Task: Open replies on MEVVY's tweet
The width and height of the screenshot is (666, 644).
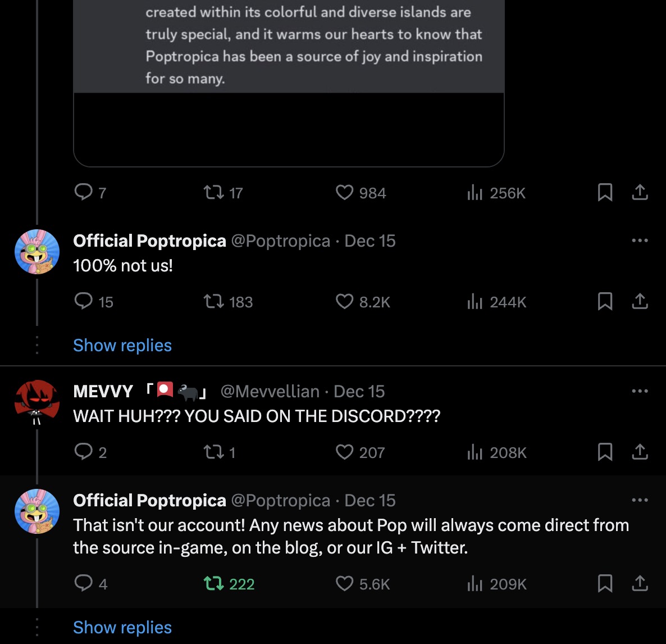Action: pos(84,452)
